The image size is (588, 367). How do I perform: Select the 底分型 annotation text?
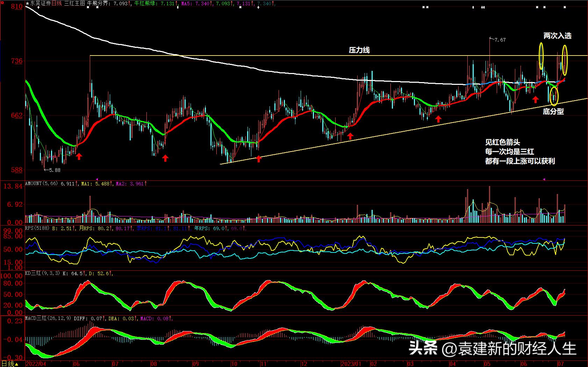click(553, 111)
